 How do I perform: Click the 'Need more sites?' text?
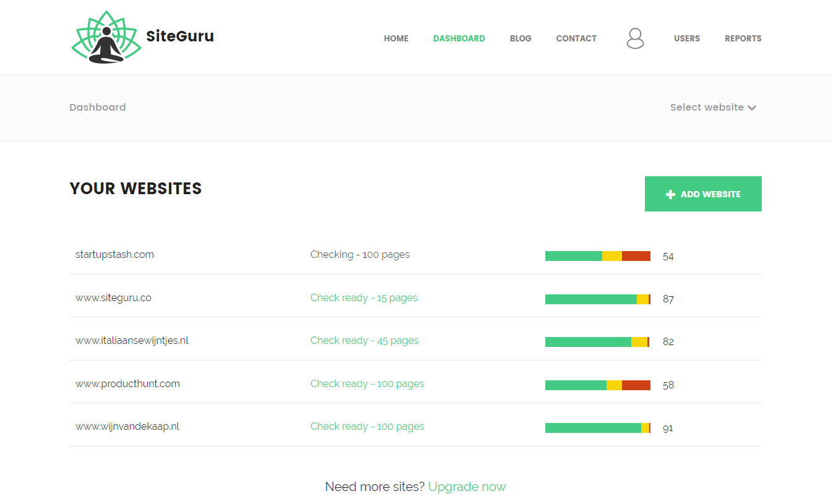click(x=375, y=487)
